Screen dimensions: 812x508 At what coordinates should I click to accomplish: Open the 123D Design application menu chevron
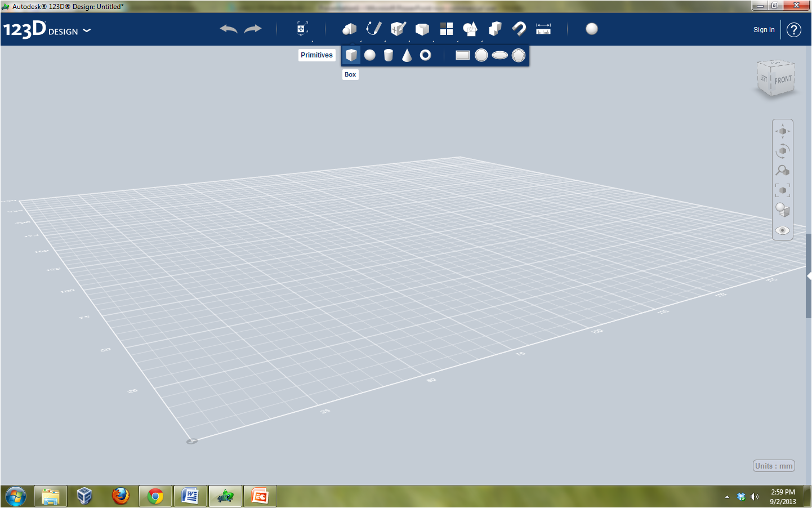pos(87,30)
